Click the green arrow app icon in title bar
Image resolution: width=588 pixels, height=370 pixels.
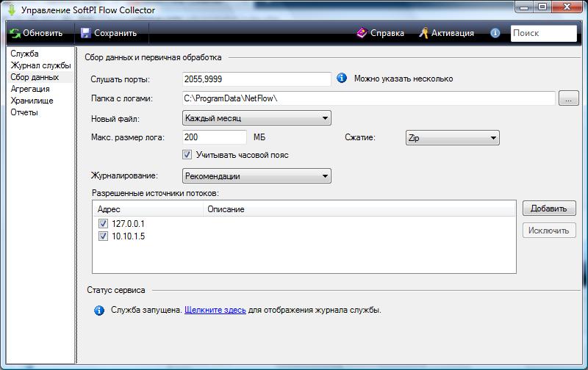(x=12, y=10)
